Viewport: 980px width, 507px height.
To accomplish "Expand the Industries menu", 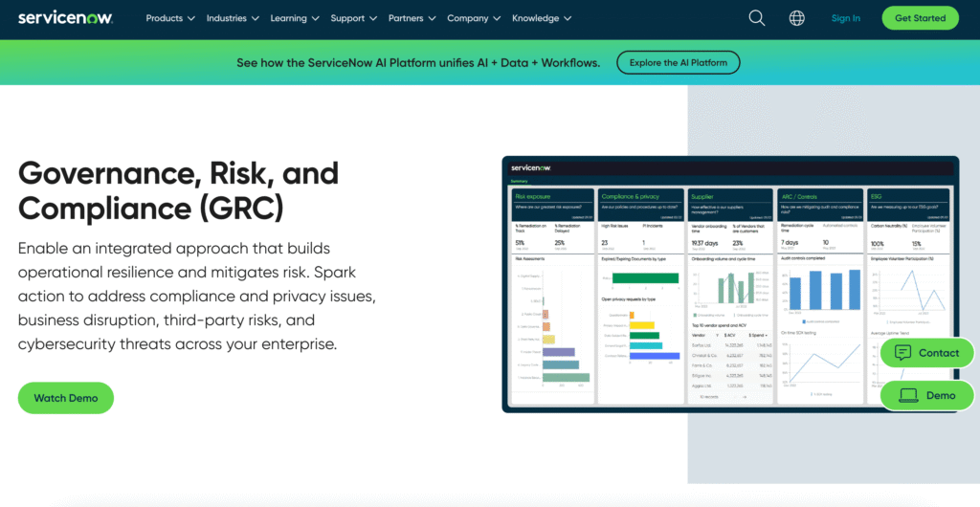I will click(233, 18).
